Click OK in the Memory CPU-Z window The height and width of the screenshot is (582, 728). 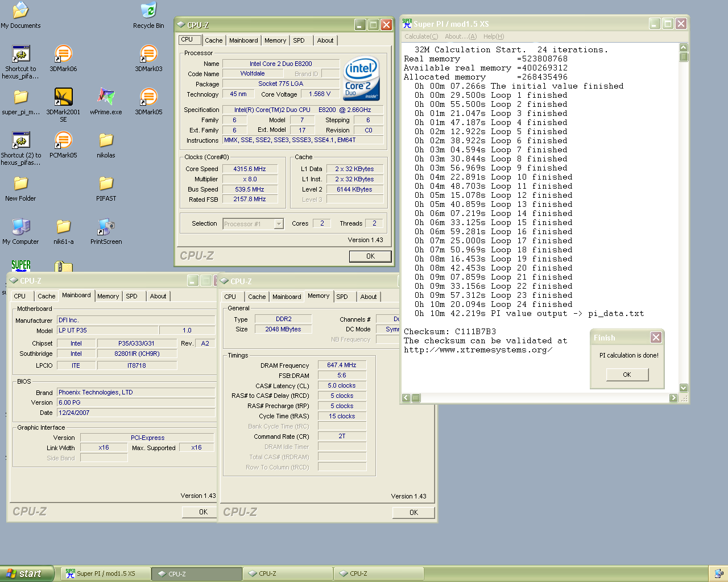click(413, 513)
